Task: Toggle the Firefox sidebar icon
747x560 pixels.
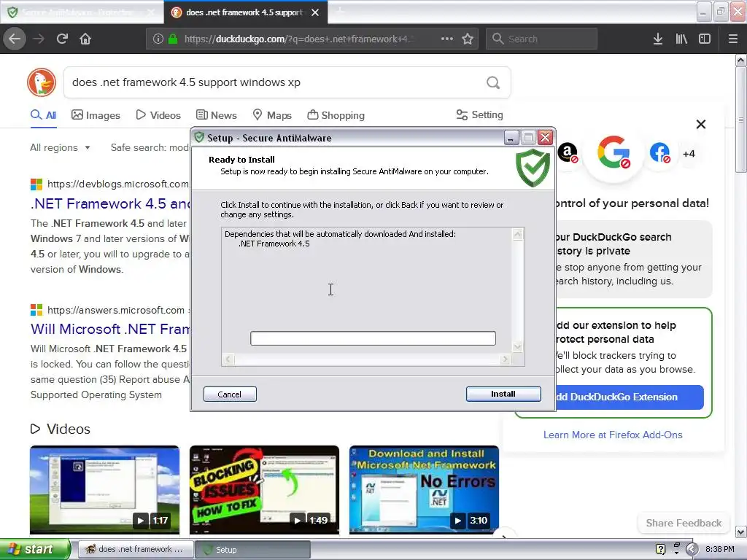Action: pos(705,39)
